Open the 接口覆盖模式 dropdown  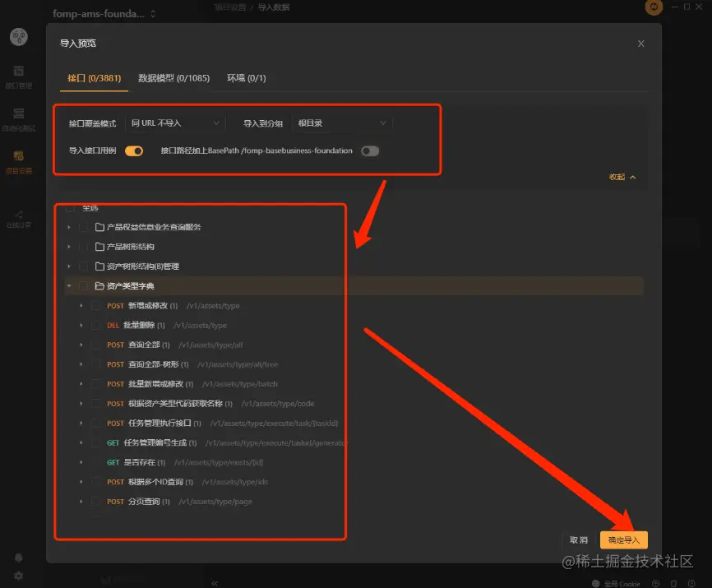[x=175, y=123]
